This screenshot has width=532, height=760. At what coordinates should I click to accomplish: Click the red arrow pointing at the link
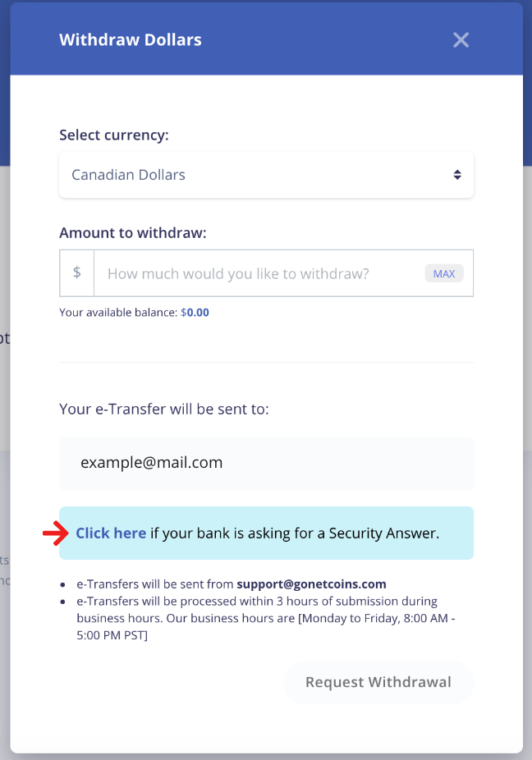[54, 533]
